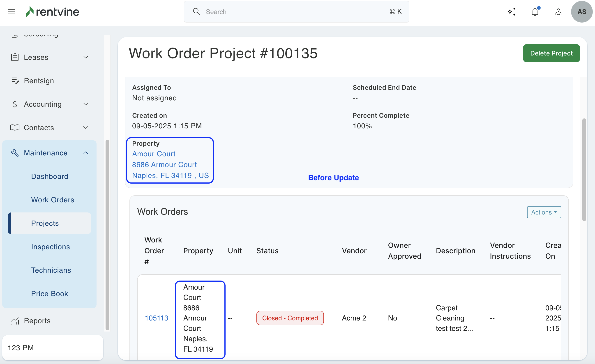Expand the Accounting section chevron

pos(86,104)
